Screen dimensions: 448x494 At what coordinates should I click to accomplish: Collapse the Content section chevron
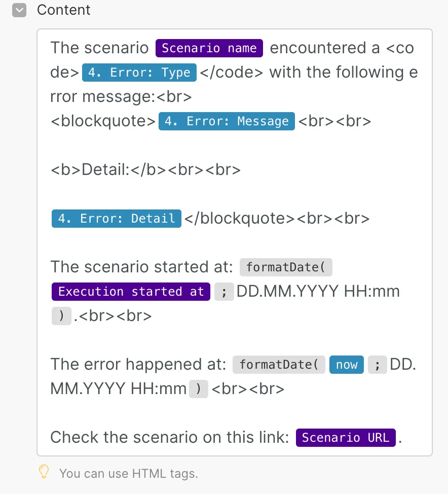point(19,10)
